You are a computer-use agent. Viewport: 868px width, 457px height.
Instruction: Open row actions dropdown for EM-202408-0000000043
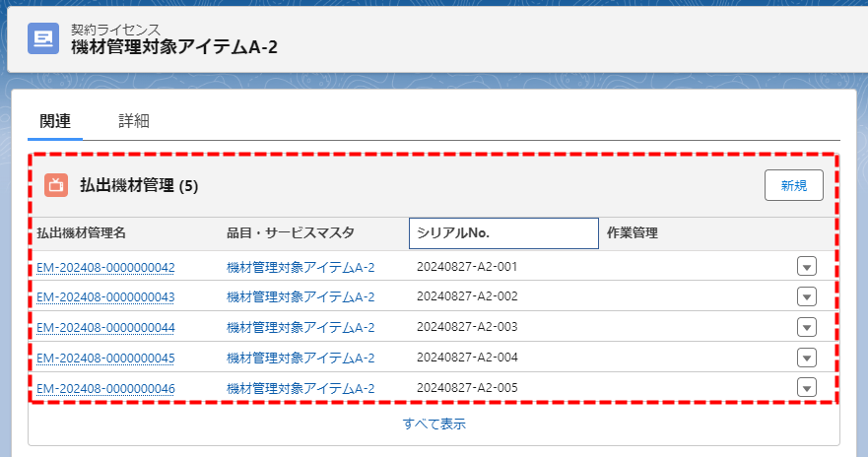coord(807,296)
